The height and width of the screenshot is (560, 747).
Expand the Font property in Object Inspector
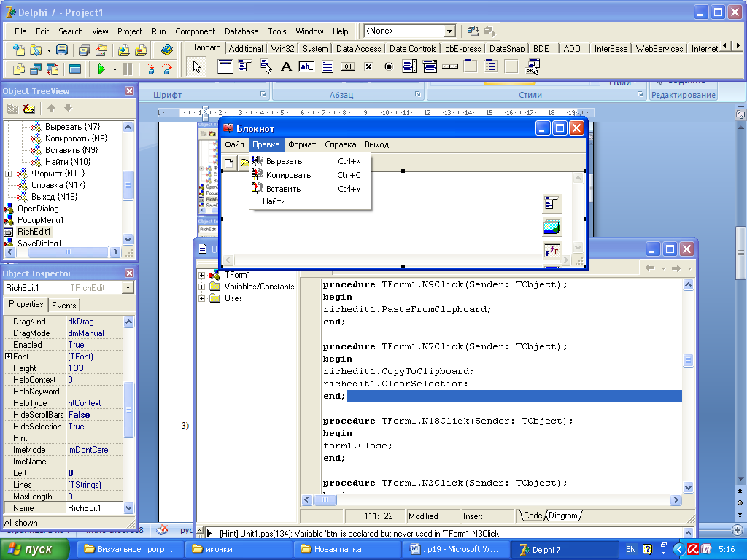pyautogui.click(x=8, y=356)
